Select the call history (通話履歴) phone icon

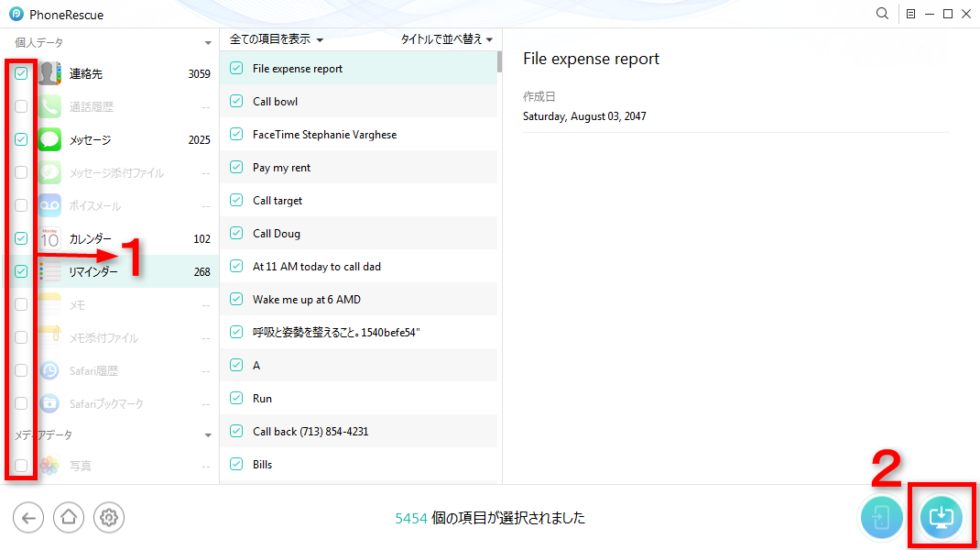pos(49,107)
